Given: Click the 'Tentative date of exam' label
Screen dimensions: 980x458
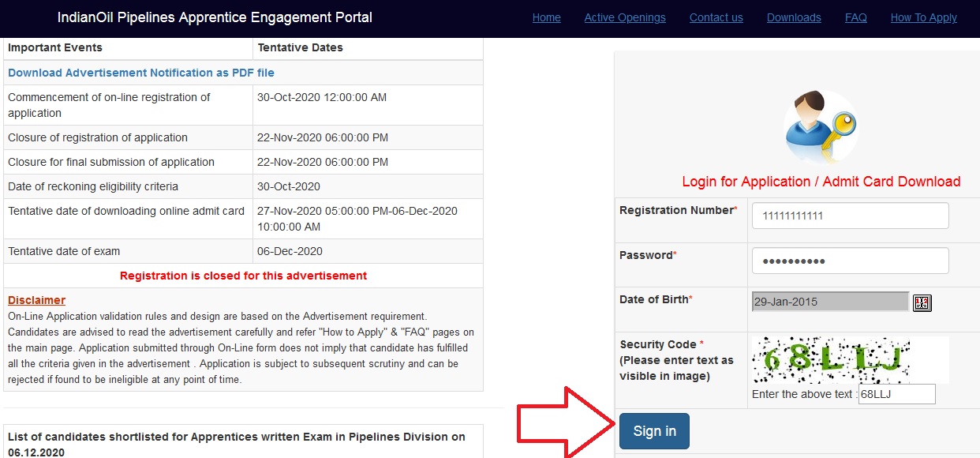Looking at the screenshot, I should coord(64,251).
